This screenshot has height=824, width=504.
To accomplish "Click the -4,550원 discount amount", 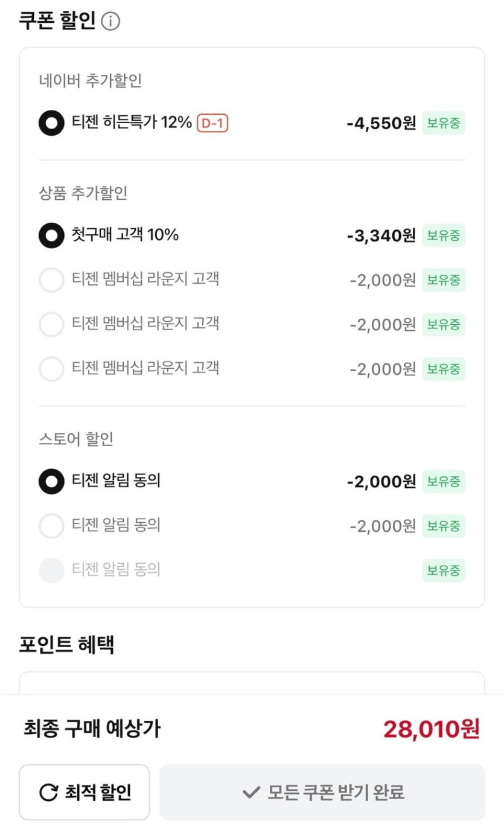I will (x=381, y=123).
